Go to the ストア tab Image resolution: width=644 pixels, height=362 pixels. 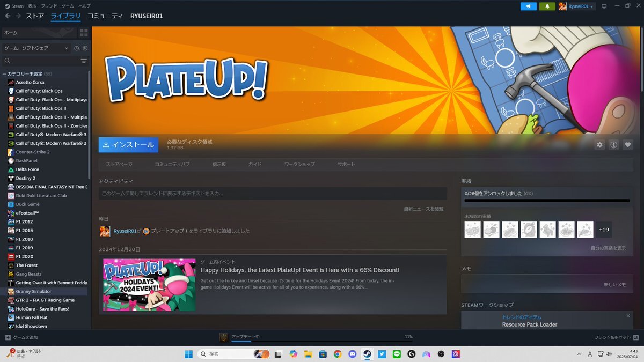[35, 16]
